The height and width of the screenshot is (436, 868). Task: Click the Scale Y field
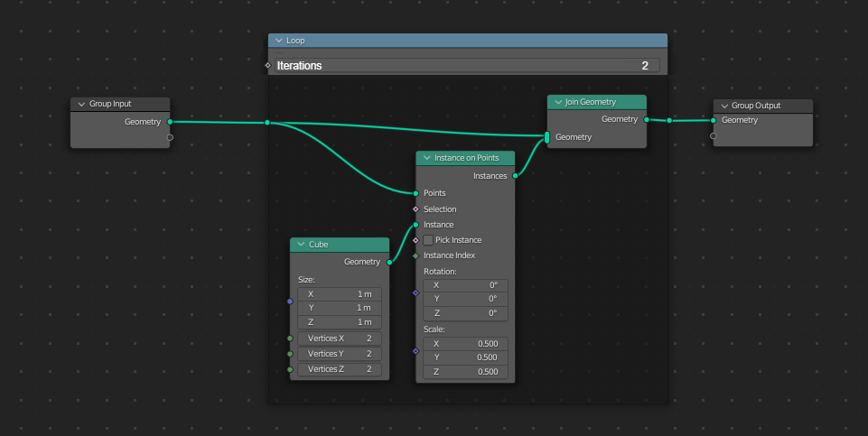(x=465, y=357)
